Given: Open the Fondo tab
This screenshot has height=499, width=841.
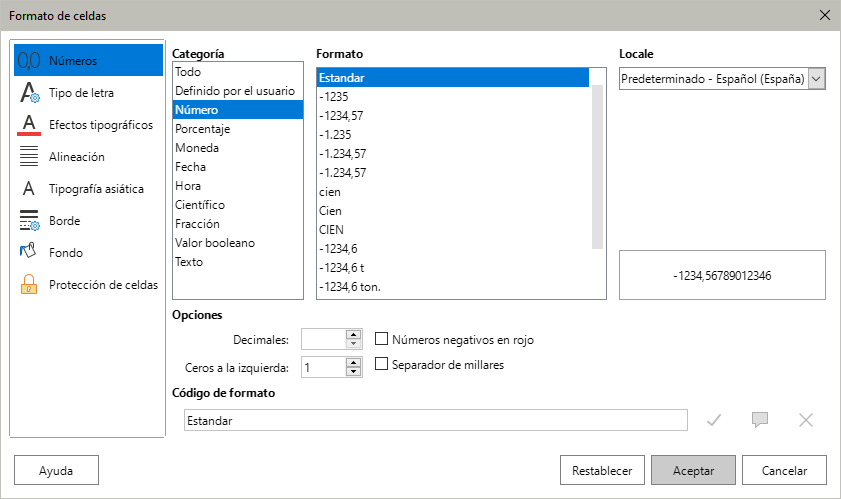Looking at the screenshot, I should pos(88,252).
